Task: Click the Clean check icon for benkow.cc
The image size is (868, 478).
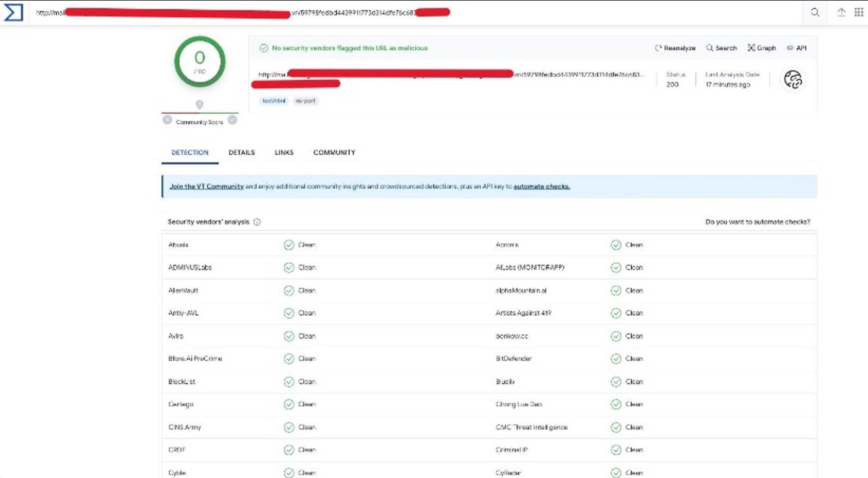Action: click(x=615, y=336)
